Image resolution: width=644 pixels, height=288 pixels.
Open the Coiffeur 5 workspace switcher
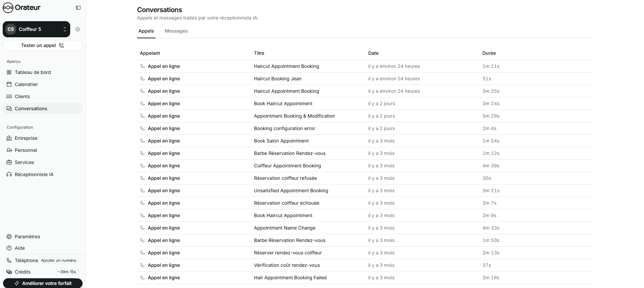(36, 29)
